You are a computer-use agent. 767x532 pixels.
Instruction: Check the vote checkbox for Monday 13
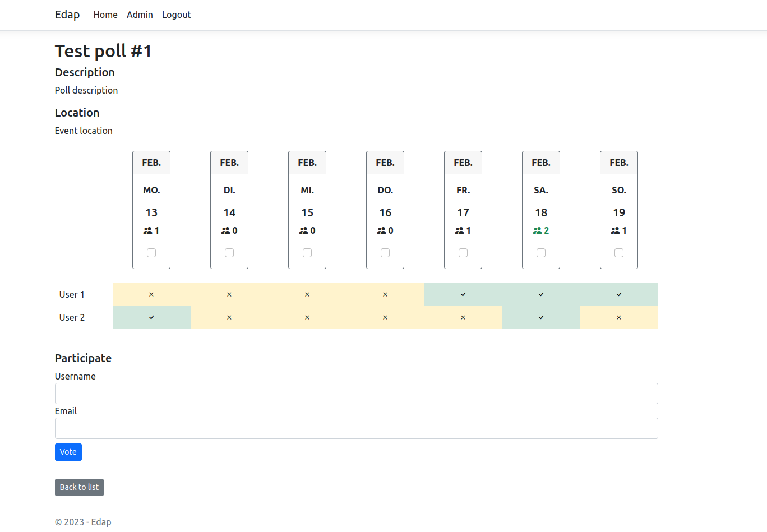tap(151, 252)
